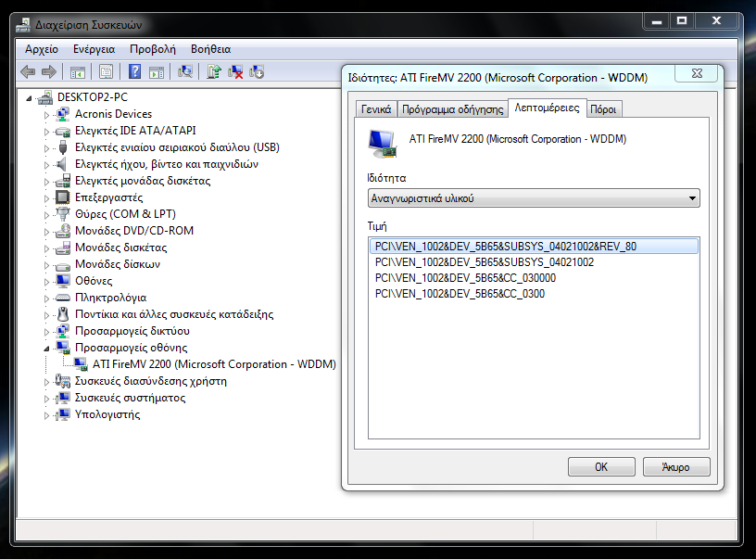The width and height of the screenshot is (756, 559).
Task: Select the Μονάδες δισκέτας tree label
Action: pos(121,248)
